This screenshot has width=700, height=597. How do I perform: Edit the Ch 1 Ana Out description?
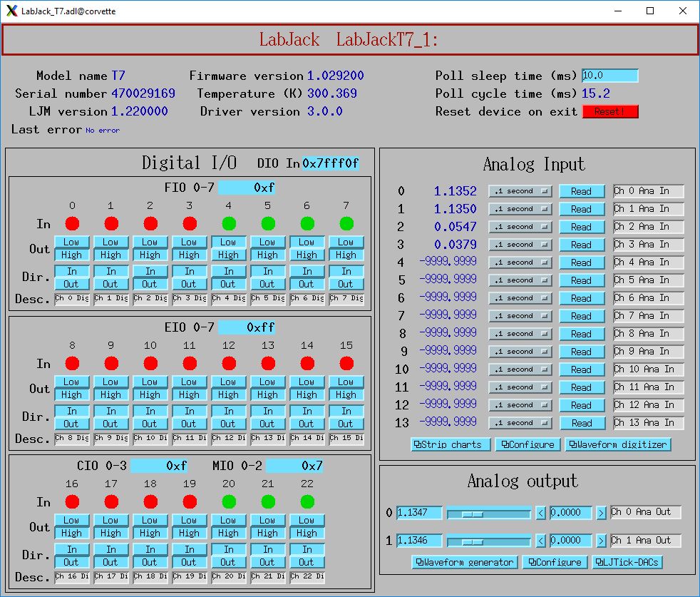pos(646,541)
